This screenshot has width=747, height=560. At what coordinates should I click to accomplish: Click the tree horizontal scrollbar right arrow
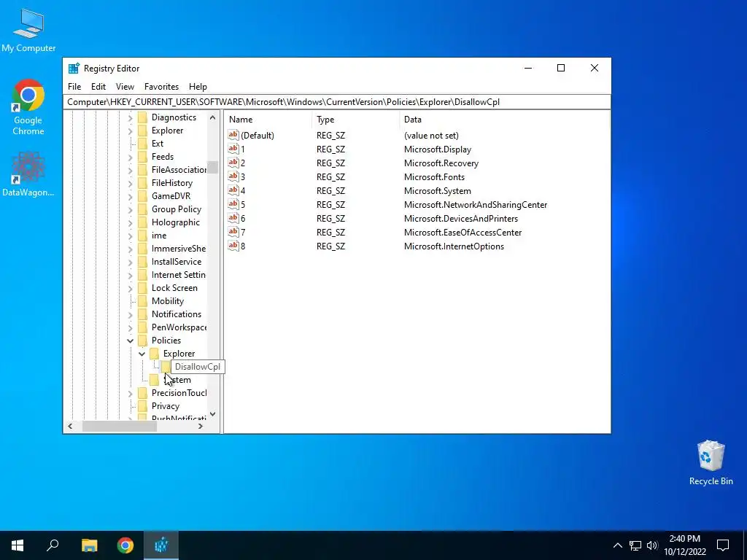coord(201,426)
